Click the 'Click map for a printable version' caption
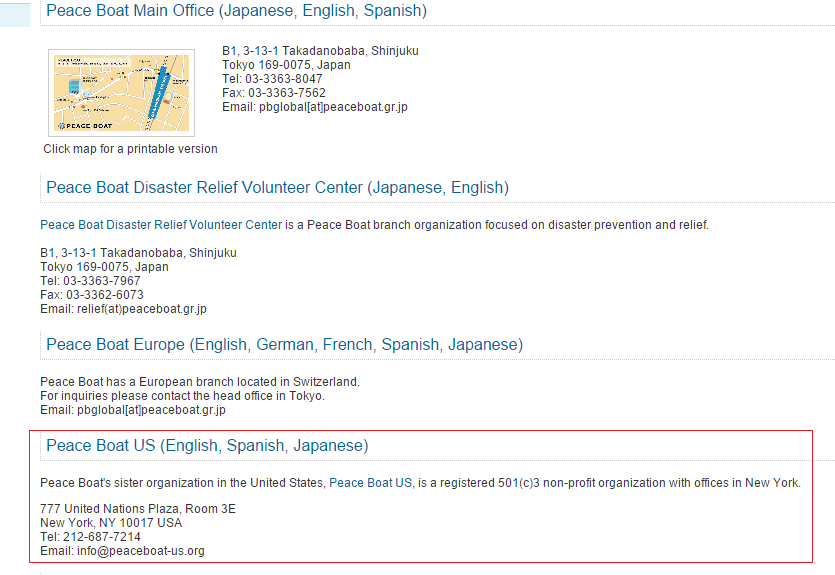 click(130, 149)
